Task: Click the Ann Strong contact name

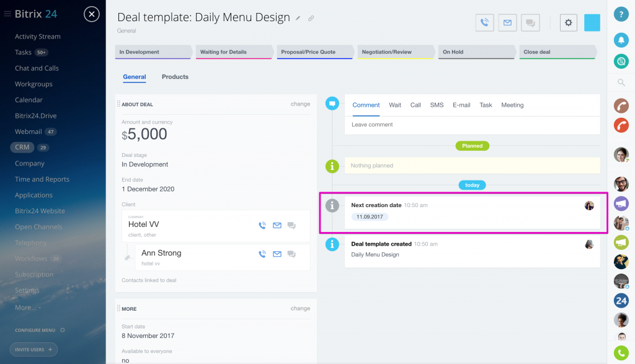Action: [x=161, y=253]
